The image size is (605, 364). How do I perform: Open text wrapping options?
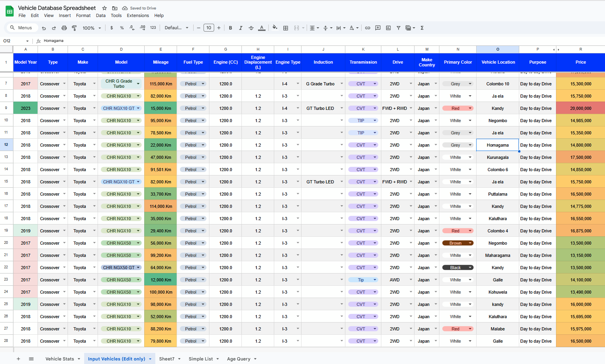tap(341, 28)
